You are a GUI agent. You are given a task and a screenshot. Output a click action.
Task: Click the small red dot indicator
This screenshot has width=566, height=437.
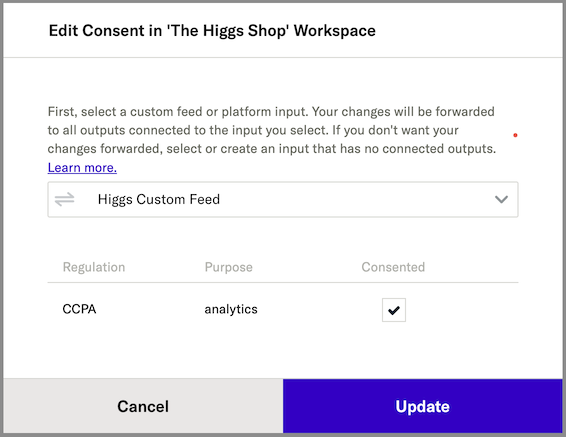(x=515, y=135)
